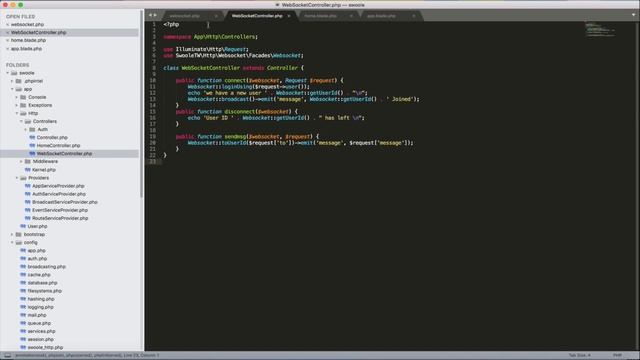This screenshot has width=640, height=360.
Task: Open logging.php in the config folder
Action: [x=40, y=307]
